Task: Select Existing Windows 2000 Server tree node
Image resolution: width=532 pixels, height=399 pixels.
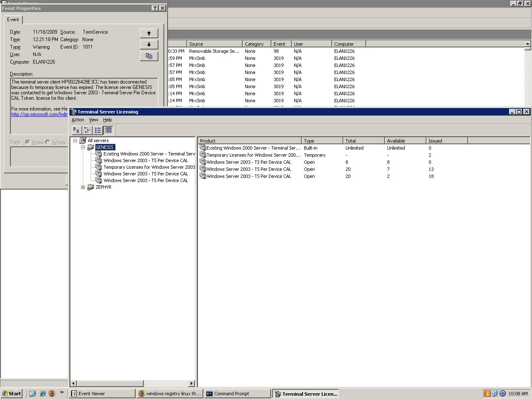Action: (x=149, y=154)
